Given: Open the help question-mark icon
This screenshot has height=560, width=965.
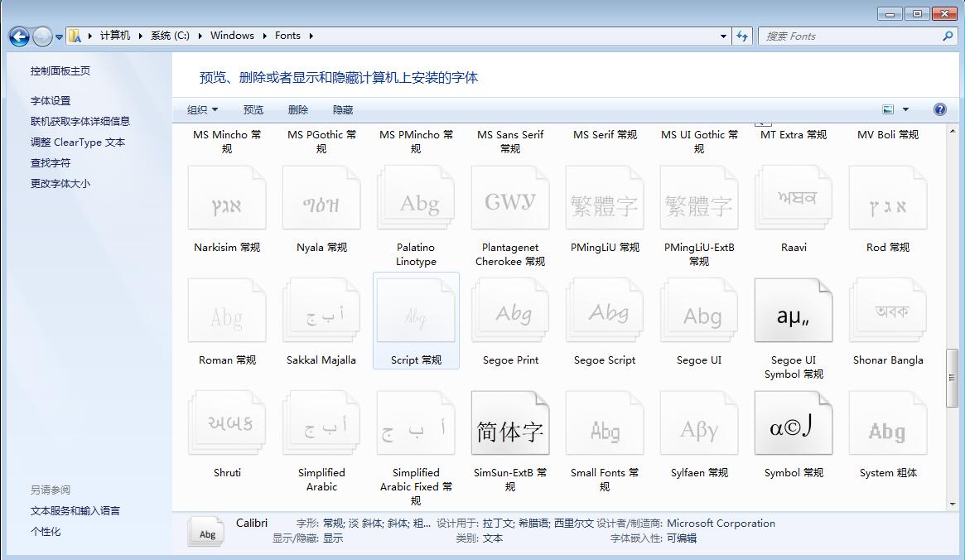Looking at the screenshot, I should (x=940, y=109).
